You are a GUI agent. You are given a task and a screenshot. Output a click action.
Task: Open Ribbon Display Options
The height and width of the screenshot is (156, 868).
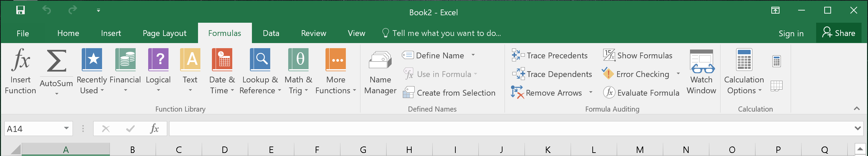775,11
